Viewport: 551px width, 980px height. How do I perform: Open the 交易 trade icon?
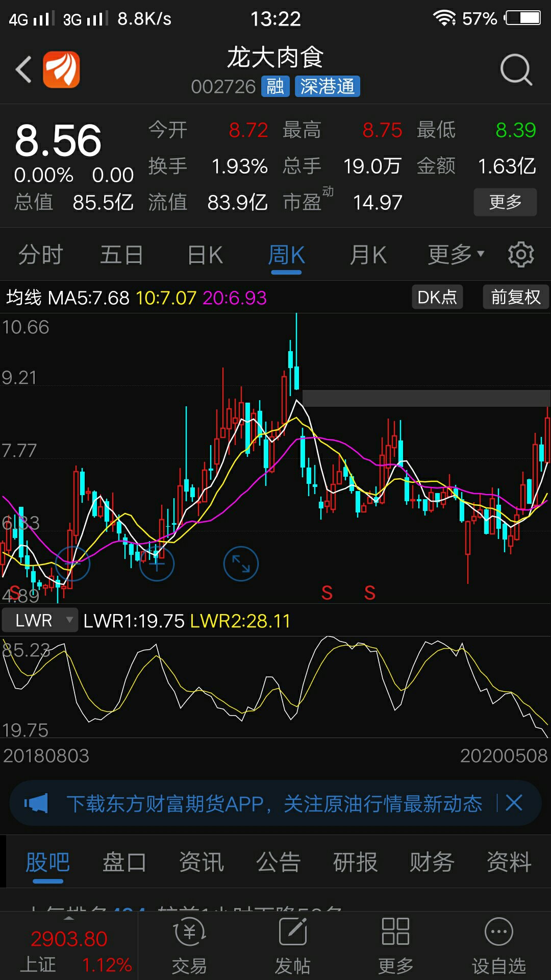[x=189, y=945]
